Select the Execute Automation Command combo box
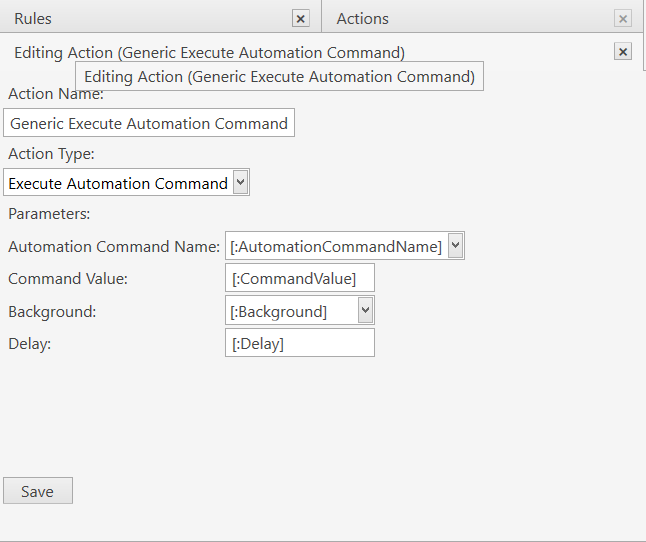This screenshot has height=542, width=646. (126, 182)
